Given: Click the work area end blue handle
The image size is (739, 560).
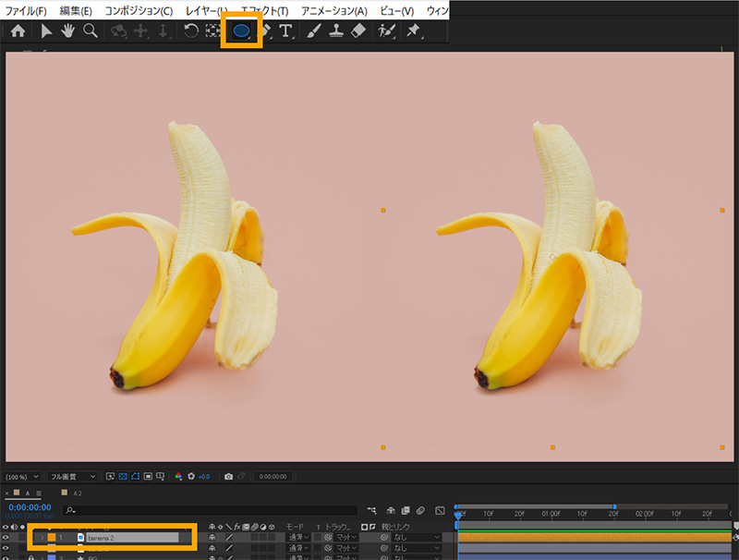Looking at the screenshot, I should coord(614,506).
